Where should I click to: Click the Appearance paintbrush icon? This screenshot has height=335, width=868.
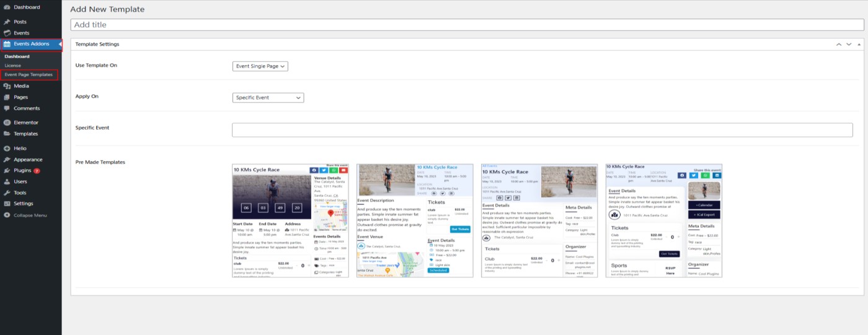click(x=7, y=160)
